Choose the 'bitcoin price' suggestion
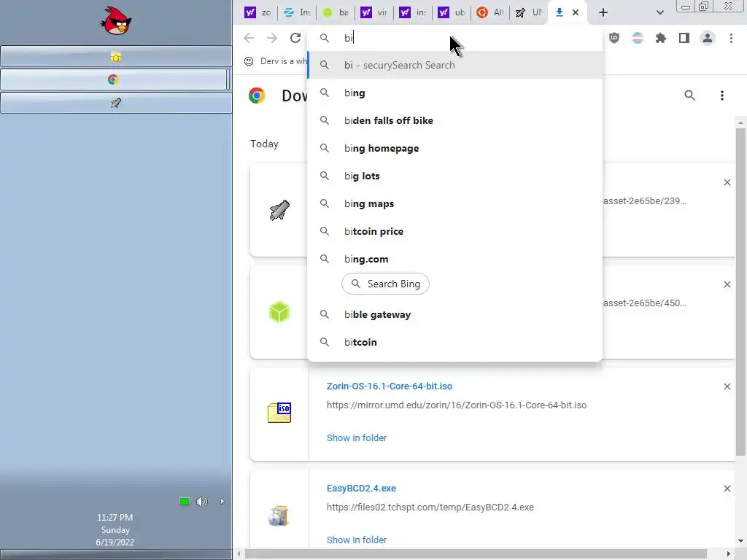 coord(455,231)
